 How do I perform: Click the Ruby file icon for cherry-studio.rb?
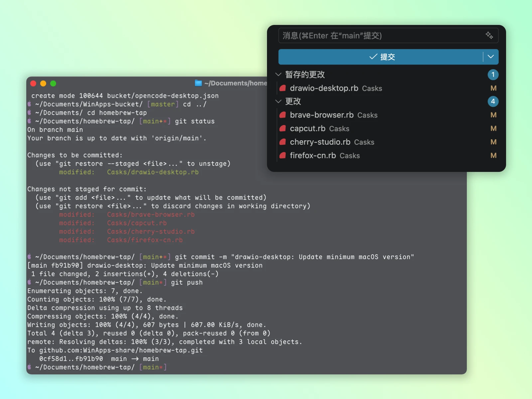pos(283,142)
